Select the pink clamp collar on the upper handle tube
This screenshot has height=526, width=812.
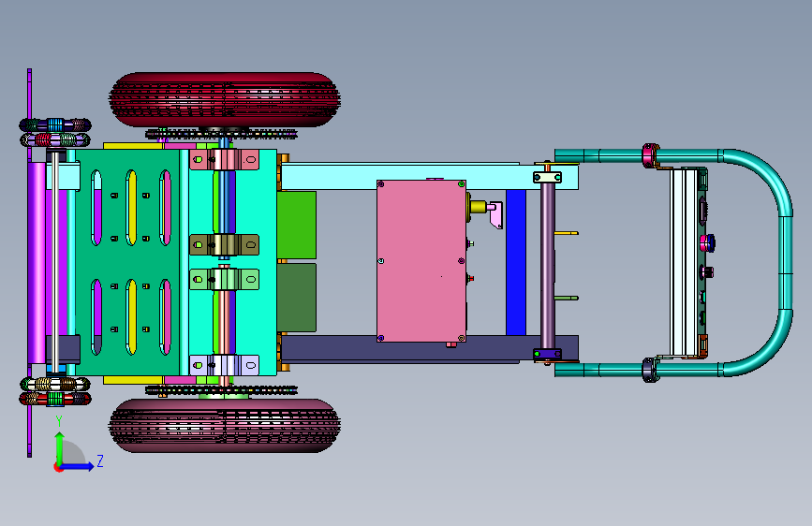coord(649,155)
